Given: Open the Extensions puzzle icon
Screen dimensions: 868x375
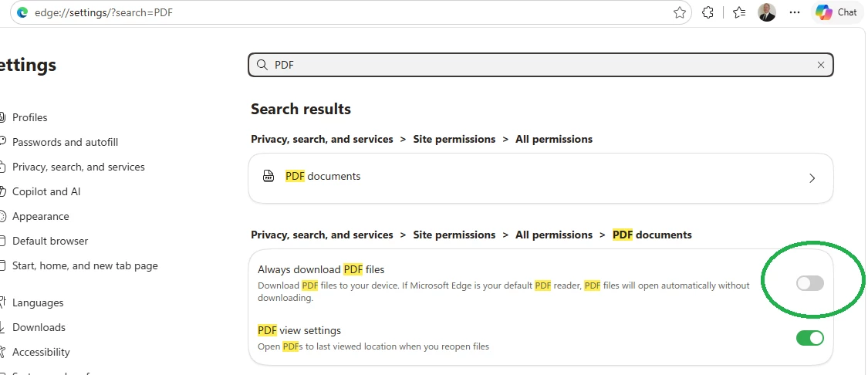Looking at the screenshot, I should (x=708, y=12).
